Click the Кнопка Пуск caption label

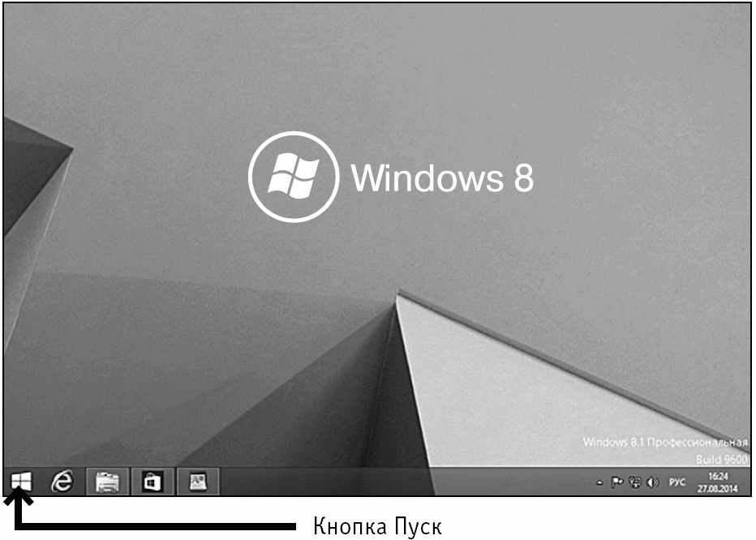(377, 525)
